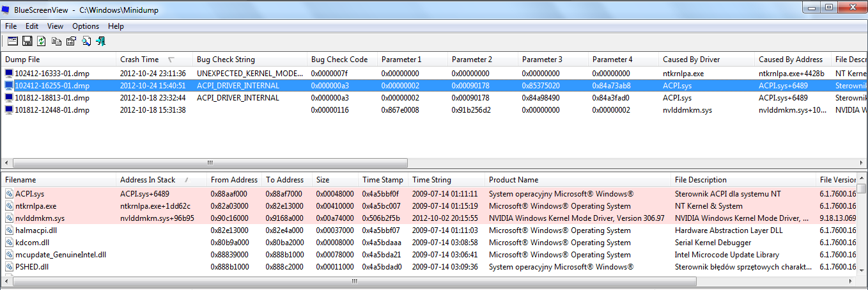Sort modules by Address In Stack column

pyautogui.click(x=147, y=180)
